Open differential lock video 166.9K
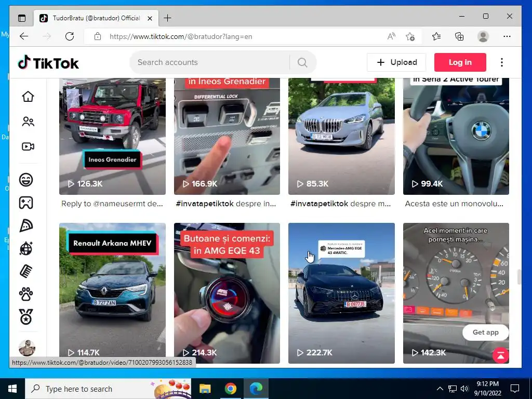Image resolution: width=532 pixels, height=399 pixels. click(227, 137)
